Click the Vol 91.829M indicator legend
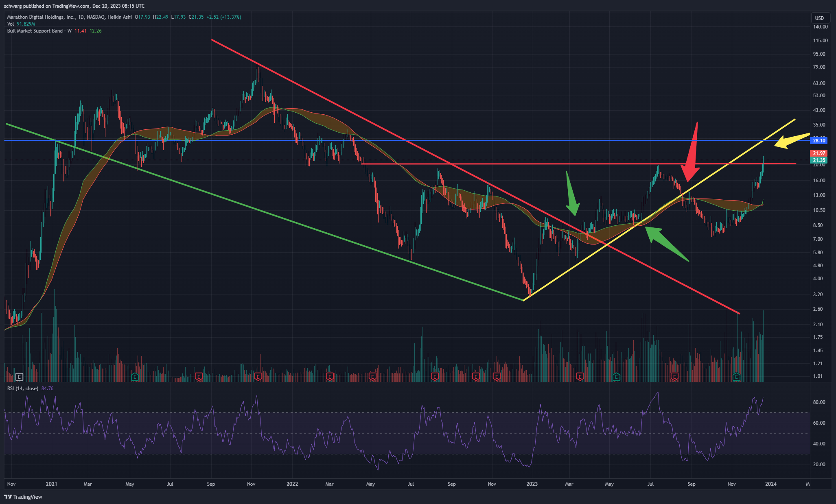 point(21,24)
